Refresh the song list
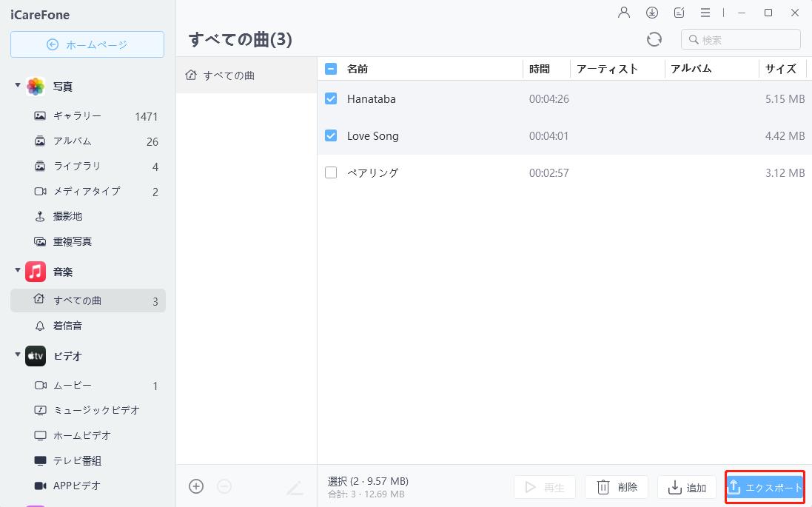This screenshot has height=507, width=812. (654, 39)
